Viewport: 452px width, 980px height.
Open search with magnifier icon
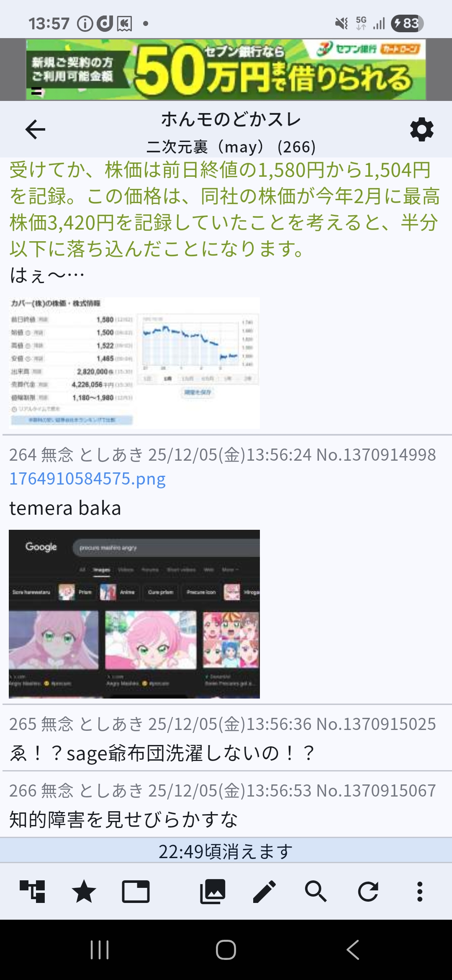click(x=316, y=891)
